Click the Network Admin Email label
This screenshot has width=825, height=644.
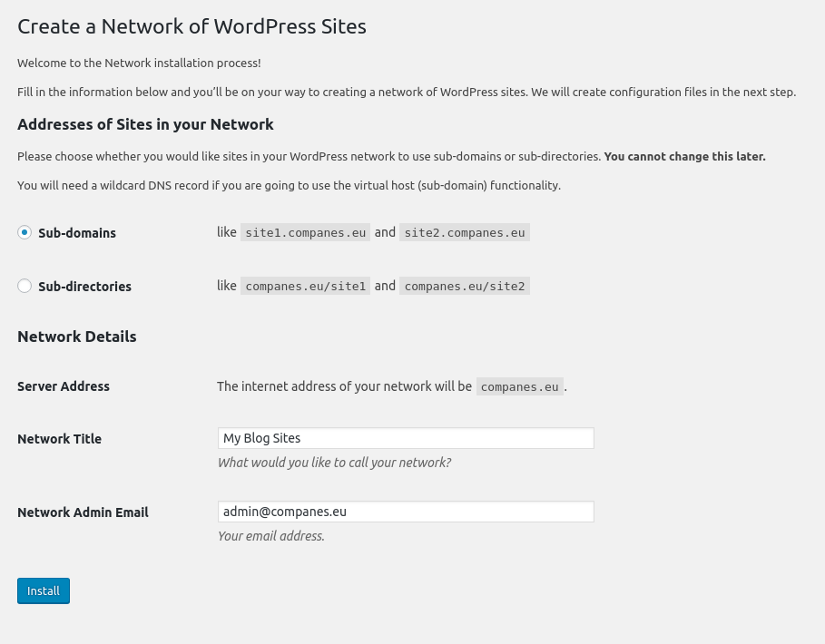coord(83,512)
